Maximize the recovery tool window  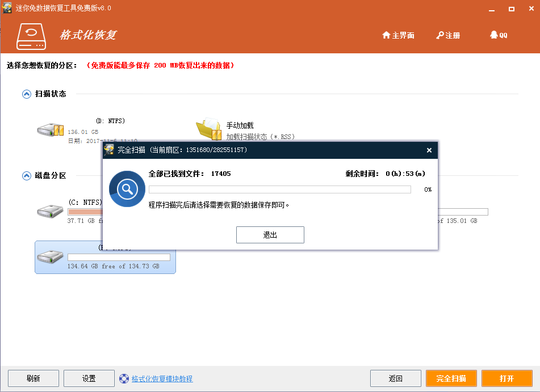[512, 9]
